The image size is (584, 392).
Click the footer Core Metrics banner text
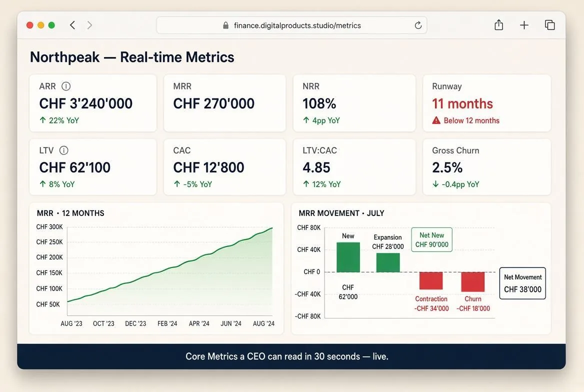click(287, 356)
